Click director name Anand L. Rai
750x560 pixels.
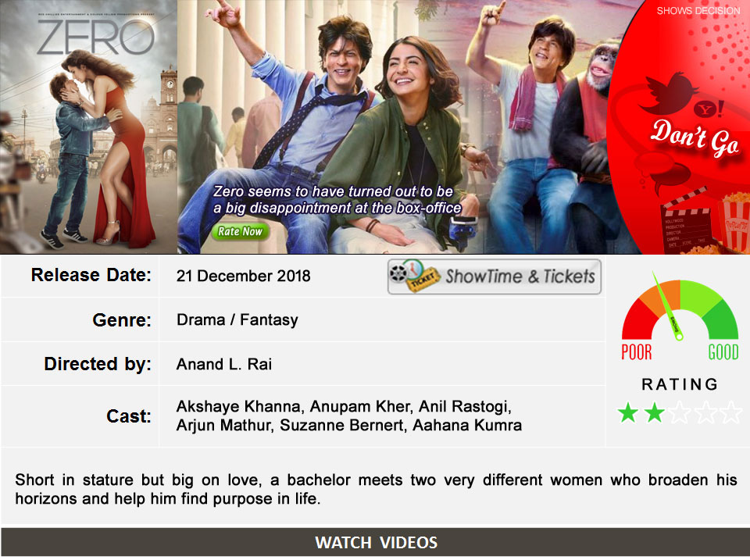[224, 365]
